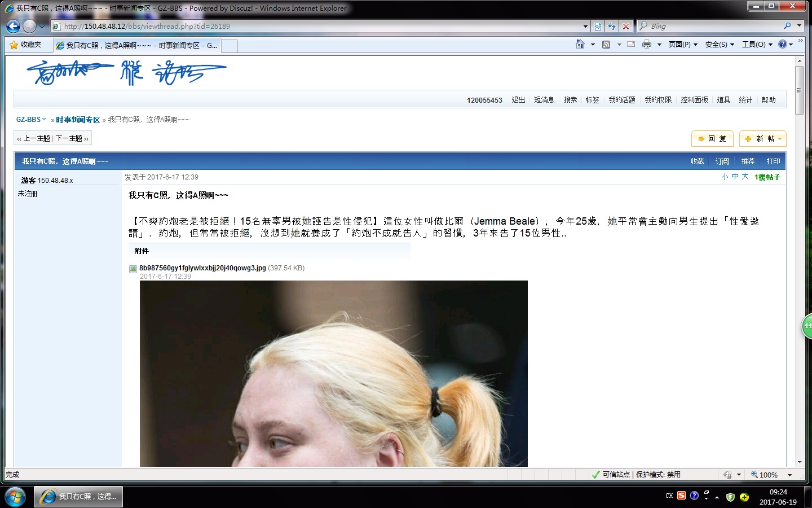This screenshot has height=508, width=812.
Task: Click the Home icon in command bar
Action: [x=580, y=44]
